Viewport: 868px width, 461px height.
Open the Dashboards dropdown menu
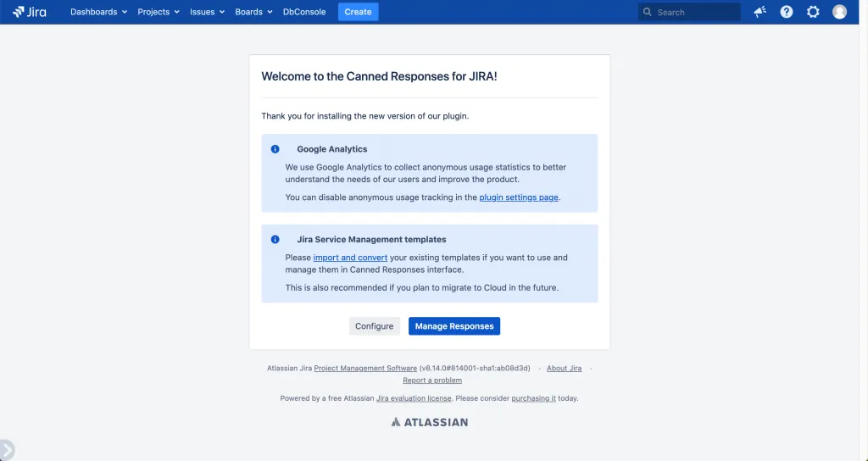98,12
